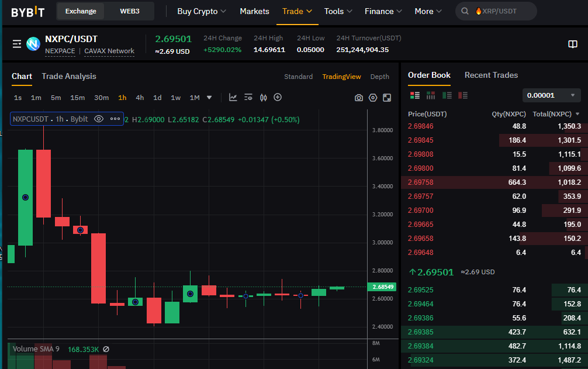
Task: Open the guide book icon
Action: pos(573,44)
